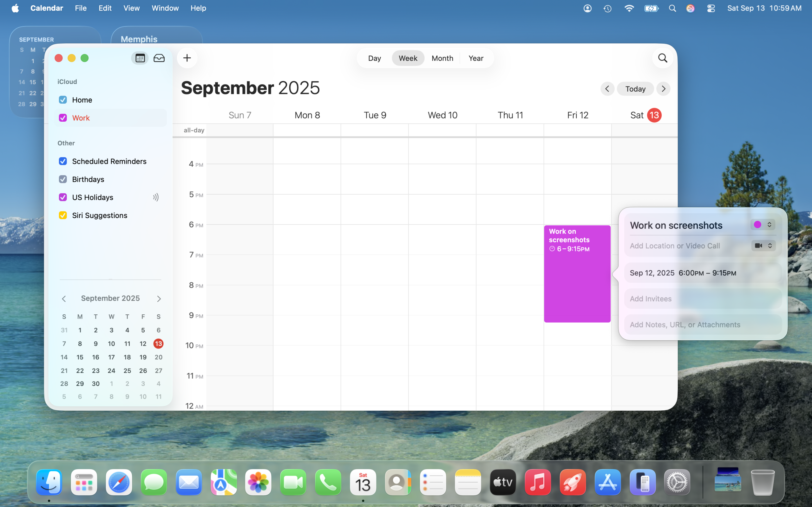Screen dimensions: 812x507
Task: Click the plus icon to add event
Action: click(x=187, y=58)
